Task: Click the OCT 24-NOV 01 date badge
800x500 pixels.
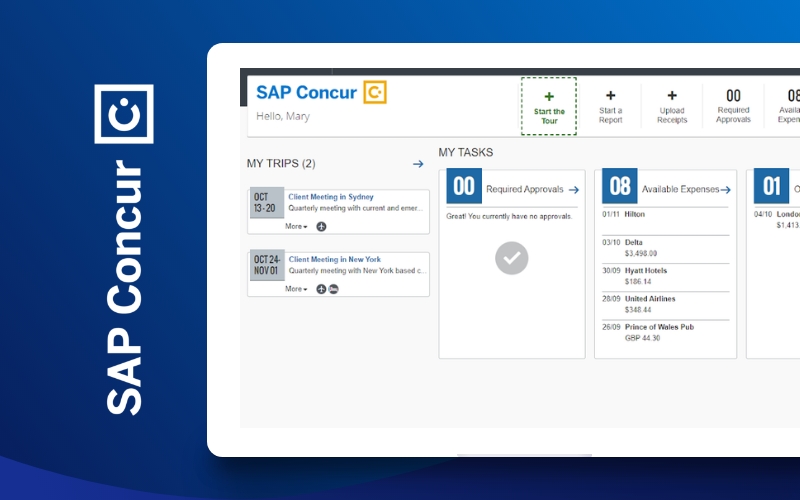Action: pyautogui.click(x=266, y=265)
